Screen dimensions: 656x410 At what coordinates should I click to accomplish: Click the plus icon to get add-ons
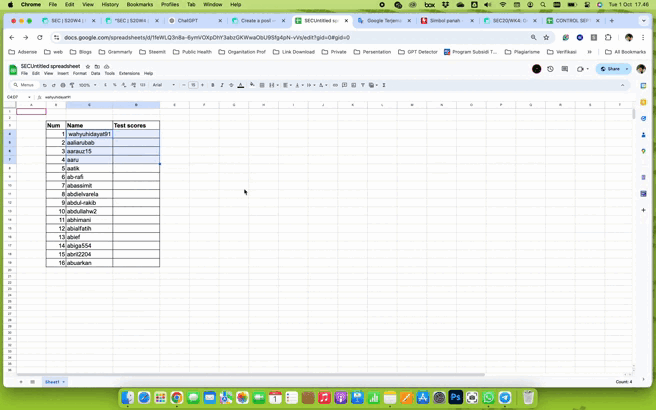[643, 210]
